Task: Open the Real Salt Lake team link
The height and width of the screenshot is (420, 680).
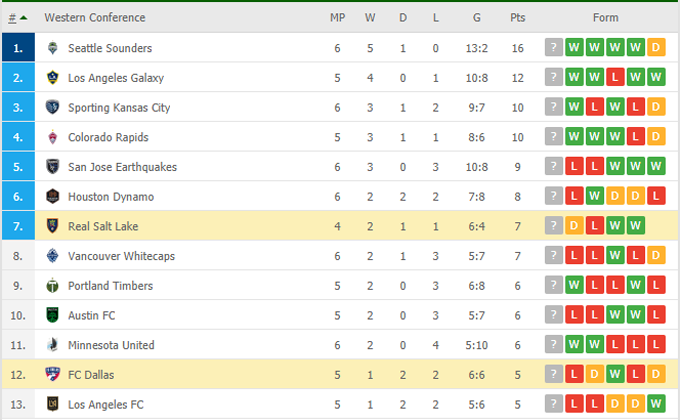Action: point(103,226)
